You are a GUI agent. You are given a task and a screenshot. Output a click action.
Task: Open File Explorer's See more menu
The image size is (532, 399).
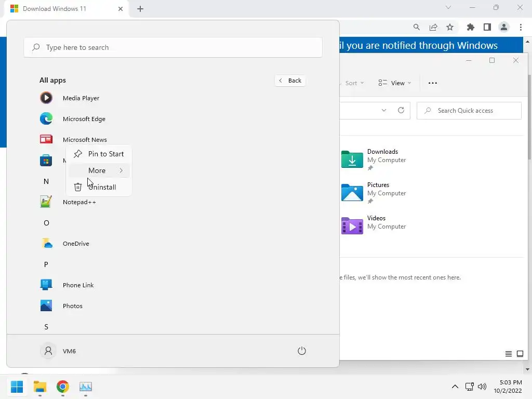pos(433,83)
